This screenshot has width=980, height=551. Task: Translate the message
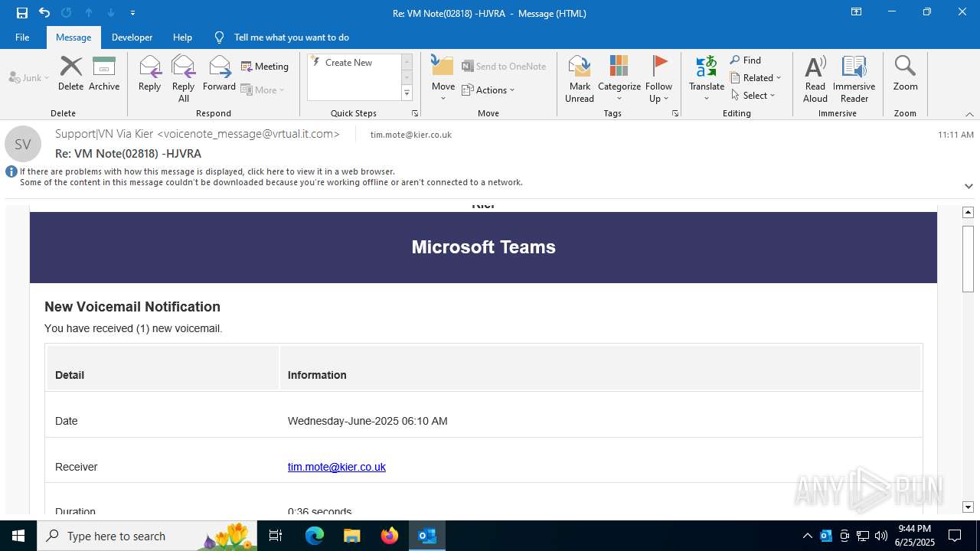(x=706, y=79)
